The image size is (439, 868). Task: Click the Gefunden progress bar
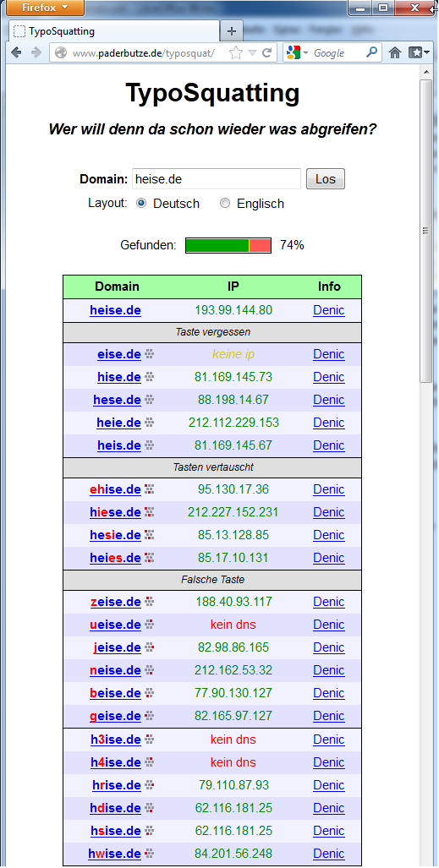point(228,245)
